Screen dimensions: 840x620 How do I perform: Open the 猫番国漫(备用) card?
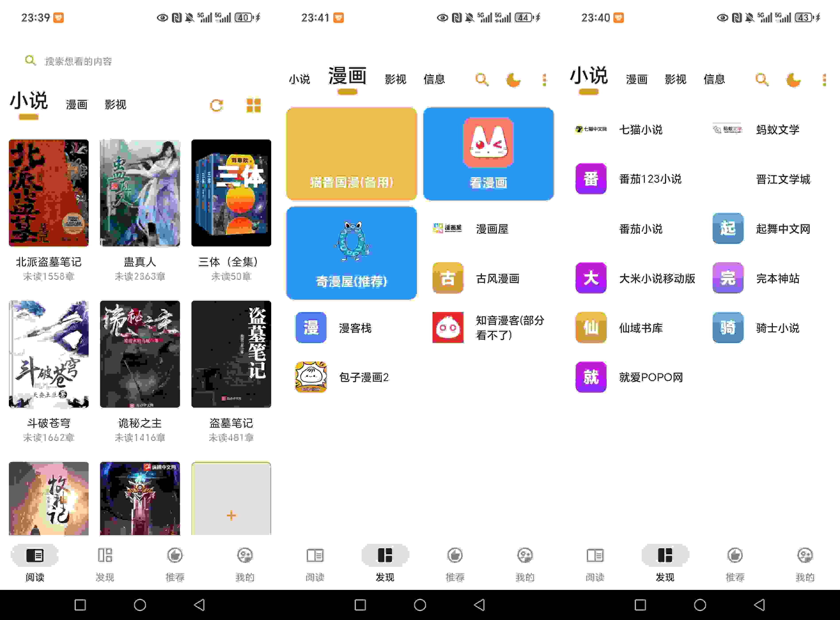pyautogui.click(x=351, y=154)
